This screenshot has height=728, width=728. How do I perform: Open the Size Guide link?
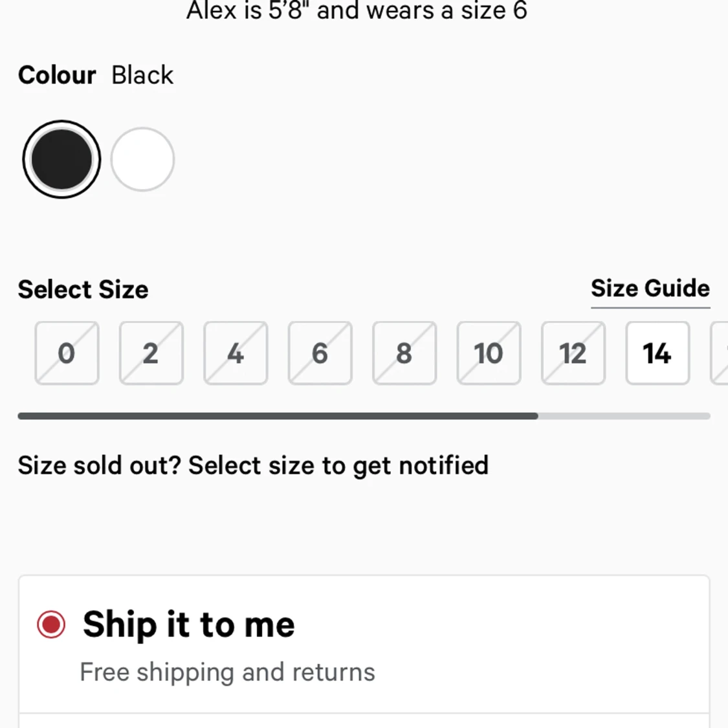[650, 289]
